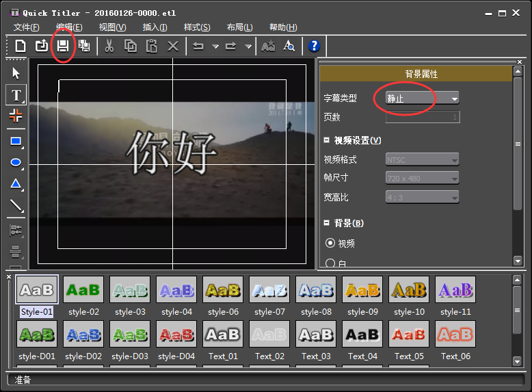Collapse the 背景(B) section

coord(327,223)
